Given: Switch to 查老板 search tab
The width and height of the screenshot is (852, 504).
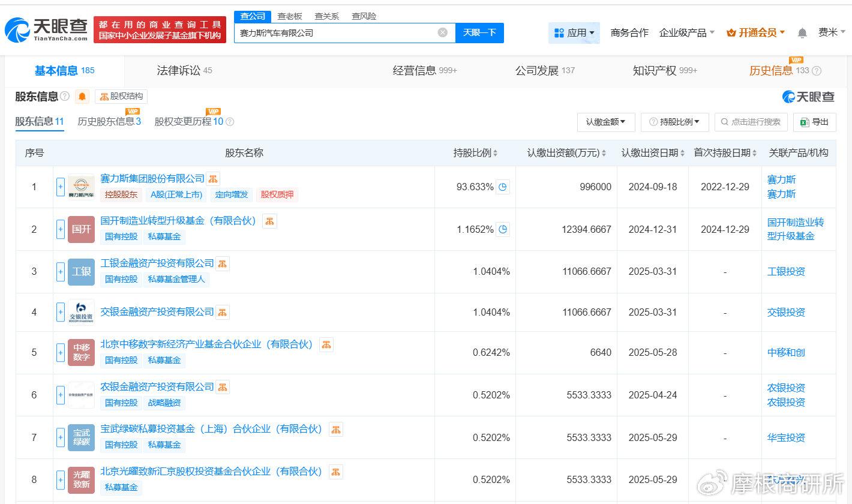Looking at the screenshot, I should point(290,16).
